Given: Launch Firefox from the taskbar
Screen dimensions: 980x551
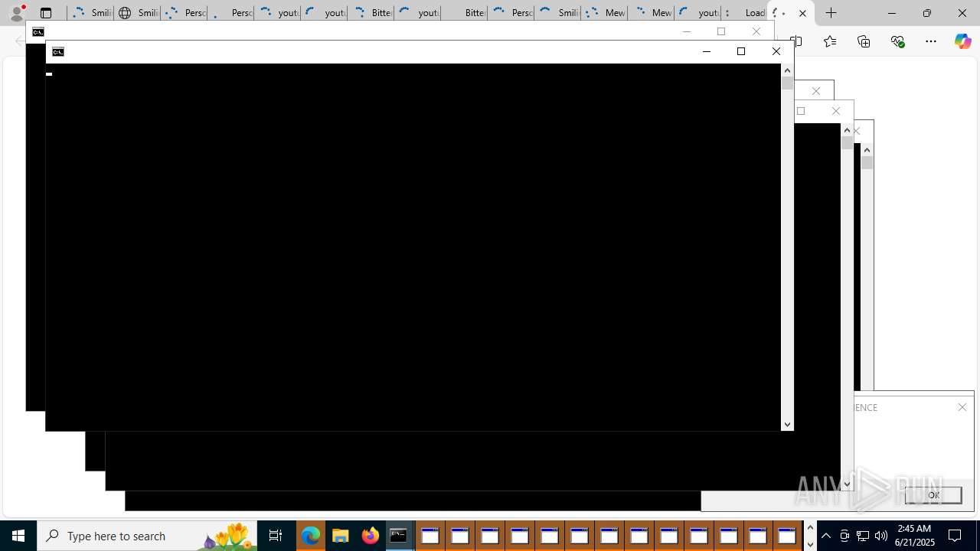Looking at the screenshot, I should pos(370,536).
